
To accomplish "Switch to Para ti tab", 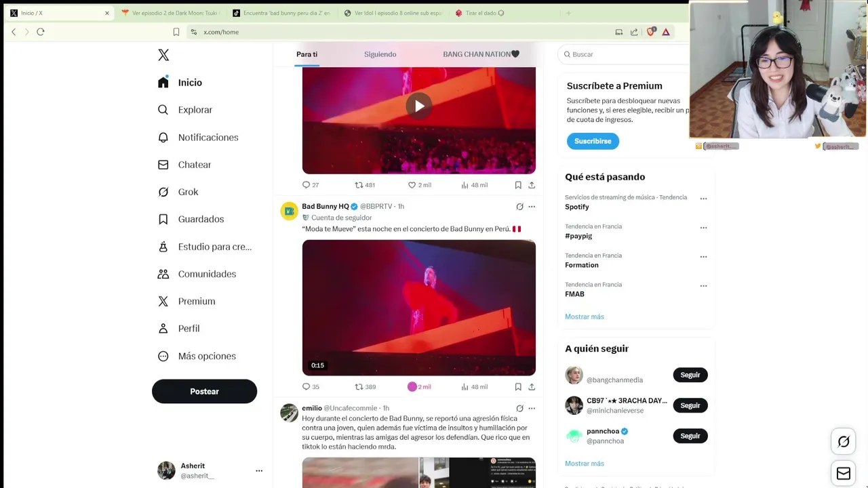I will (307, 54).
